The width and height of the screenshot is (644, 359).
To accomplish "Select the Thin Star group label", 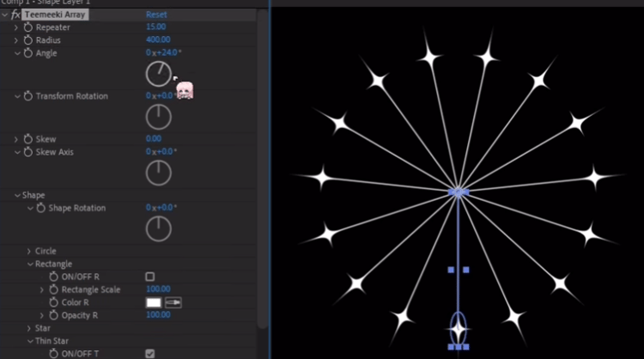I will pos(52,341).
